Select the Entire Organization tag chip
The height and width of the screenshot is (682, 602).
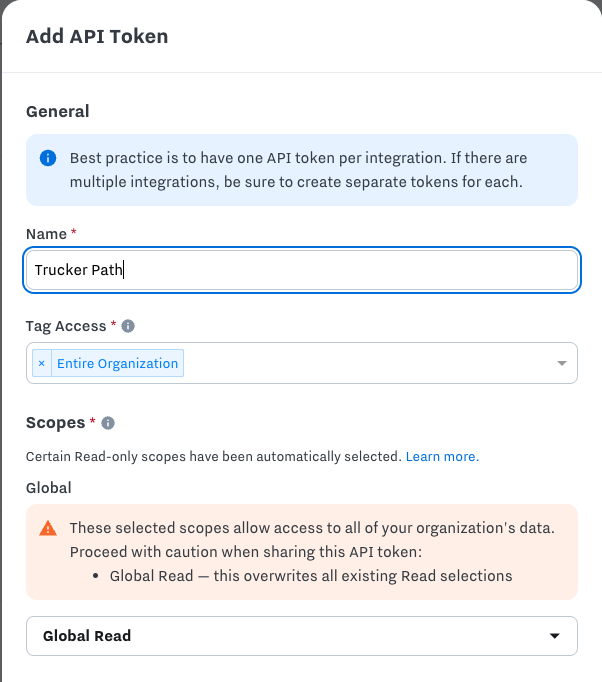tap(117, 363)
